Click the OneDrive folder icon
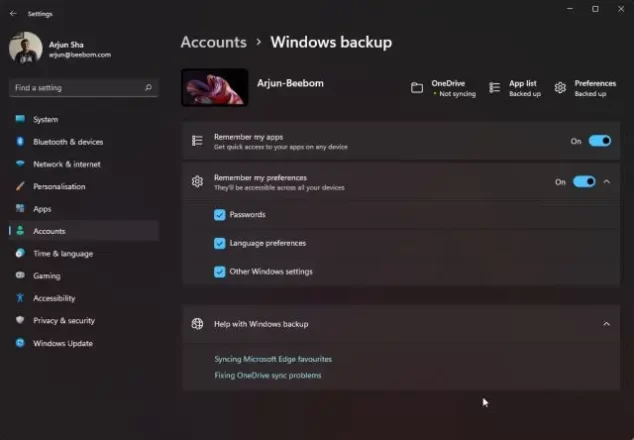Image resolution: width=634 pixels, height=440 pixels. coord(417,88)
